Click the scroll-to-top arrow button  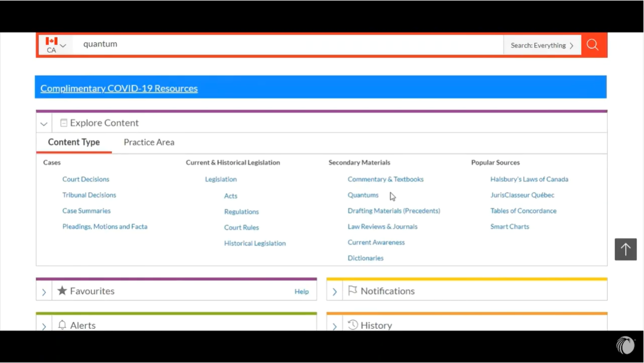pos(626,249)
